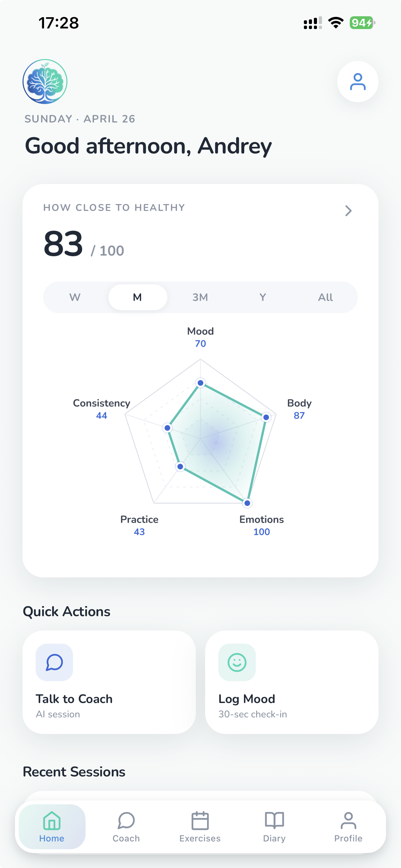Switch to the 3M view

[200, 297]
